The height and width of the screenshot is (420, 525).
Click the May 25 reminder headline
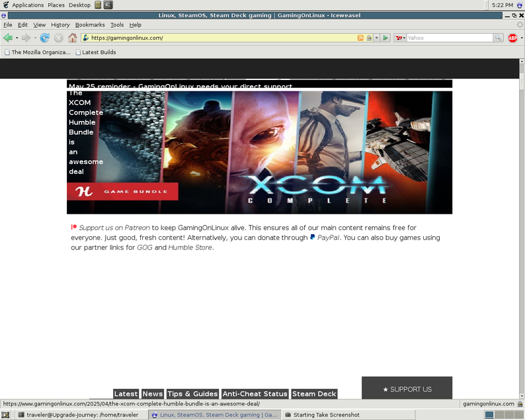(x=181, y=85)
